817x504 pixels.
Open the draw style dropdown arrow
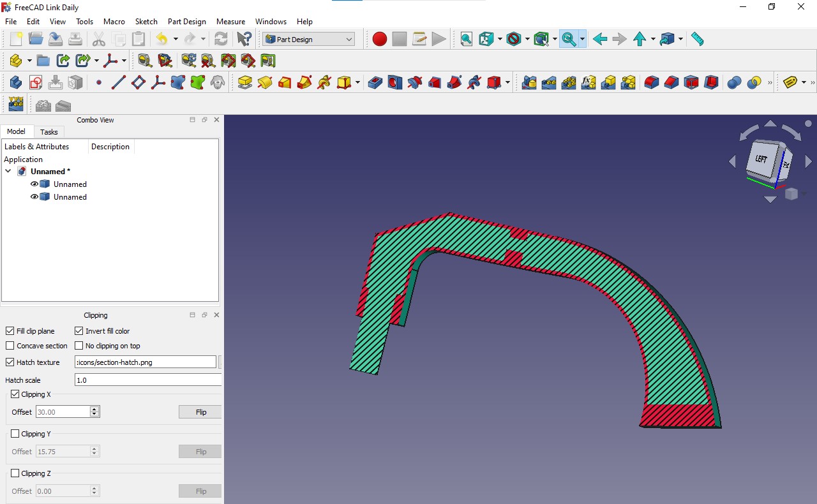click(527, 39)
